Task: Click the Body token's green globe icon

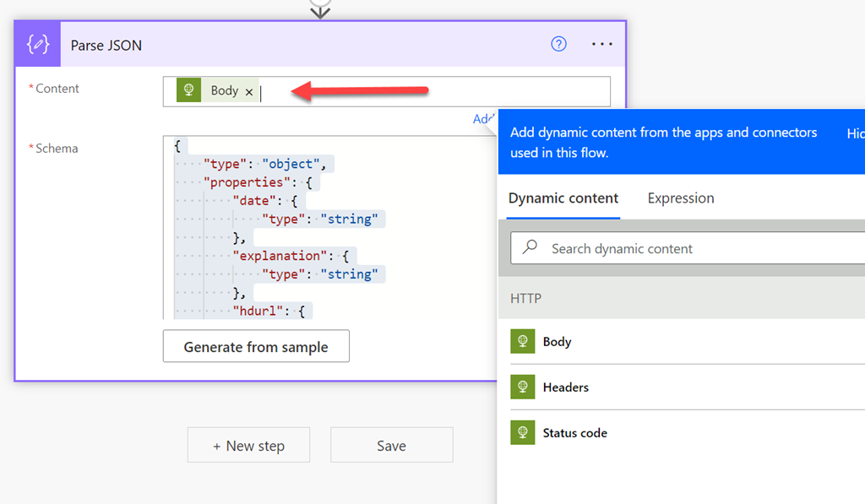Action: pos(188,90)
